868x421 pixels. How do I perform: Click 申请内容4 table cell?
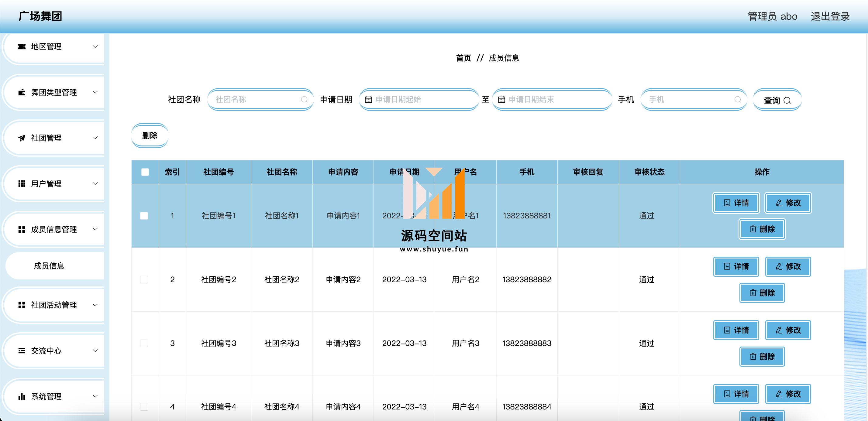(343, 407)
